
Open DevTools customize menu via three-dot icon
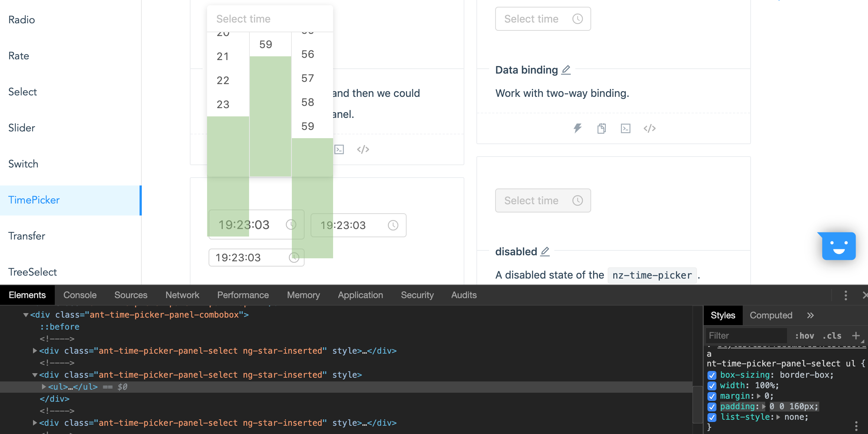tap(846, 295)
